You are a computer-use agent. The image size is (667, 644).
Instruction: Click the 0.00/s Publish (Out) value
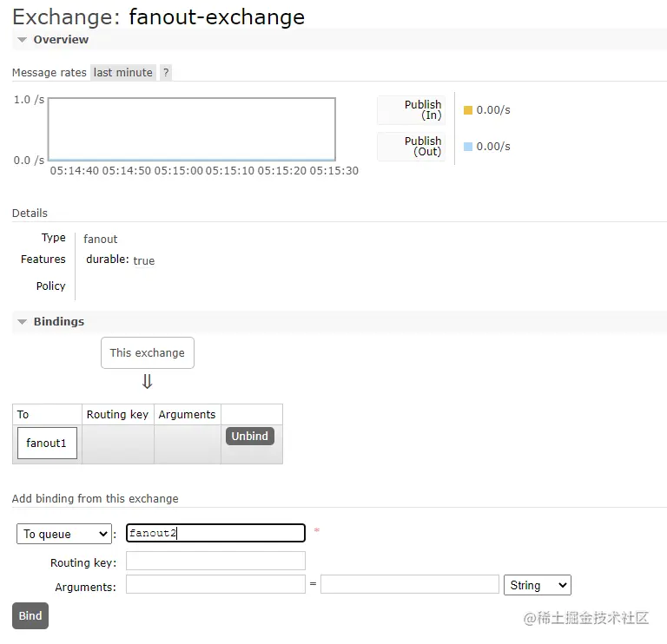pyautogui.click(x=493, y=147)
